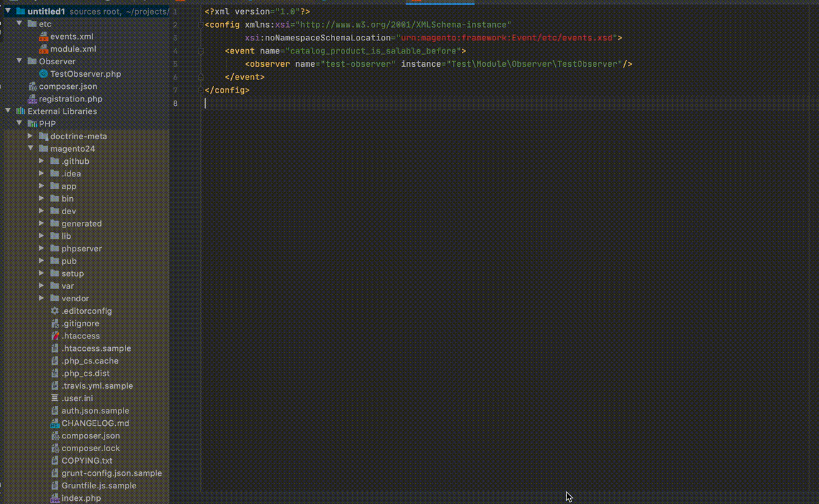This screenshot has height=504, width=819.
Task: Open module.xml from the project tree
Action: [x=73, y=49]
